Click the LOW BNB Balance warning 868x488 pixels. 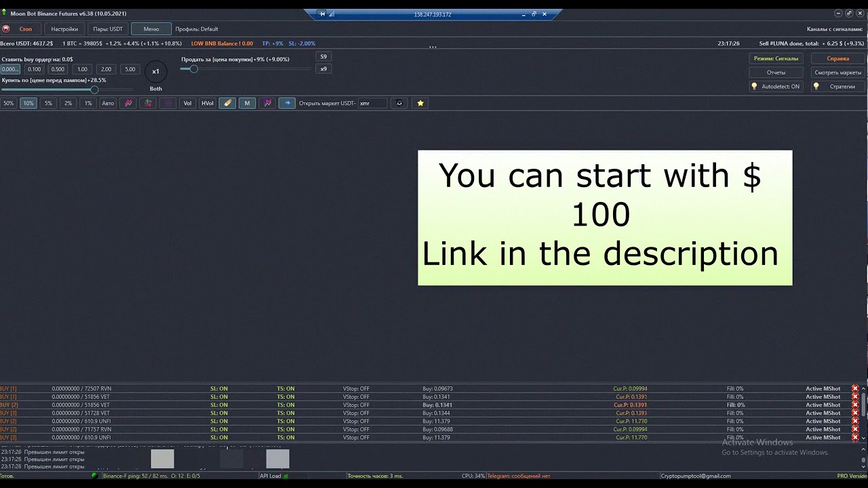coord(222,43)
